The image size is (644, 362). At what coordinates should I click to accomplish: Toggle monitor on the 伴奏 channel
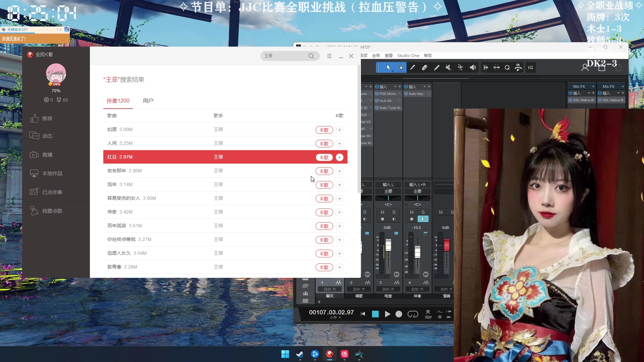click(423, 219)
